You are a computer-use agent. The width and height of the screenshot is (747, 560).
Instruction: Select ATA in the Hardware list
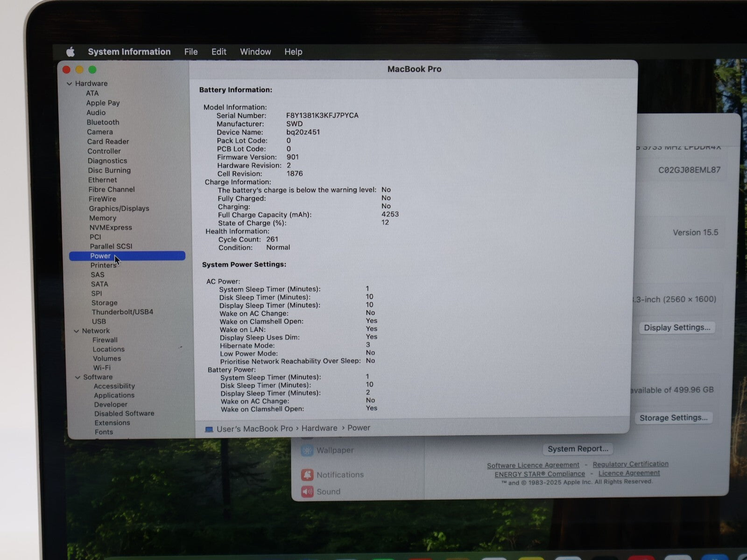coord(92,93)
